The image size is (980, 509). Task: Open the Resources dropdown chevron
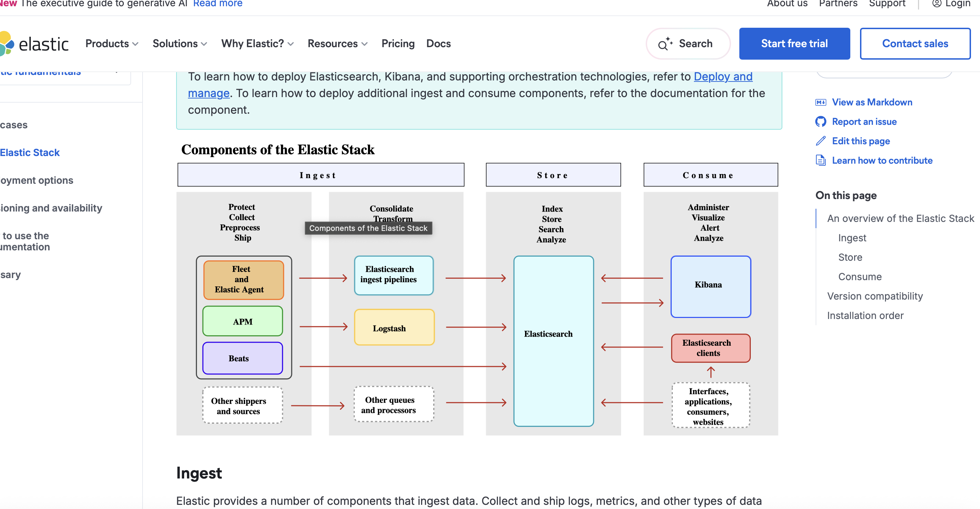[x=364, y=44]
